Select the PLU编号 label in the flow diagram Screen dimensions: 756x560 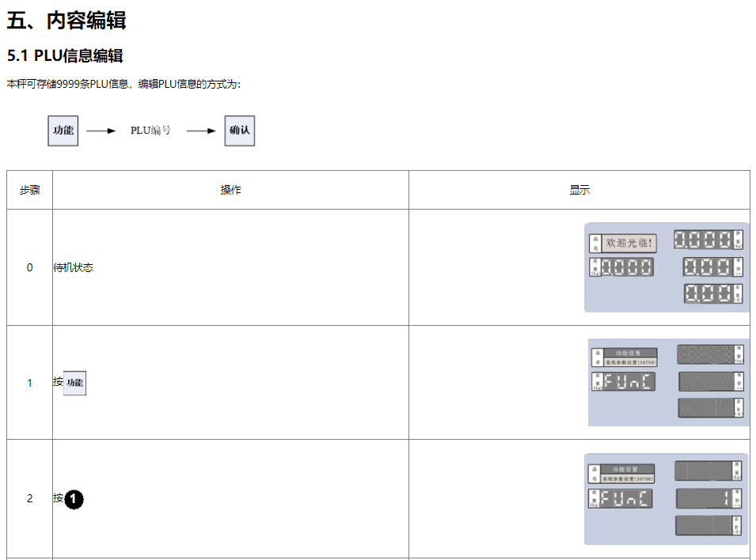tap(150, 131)
